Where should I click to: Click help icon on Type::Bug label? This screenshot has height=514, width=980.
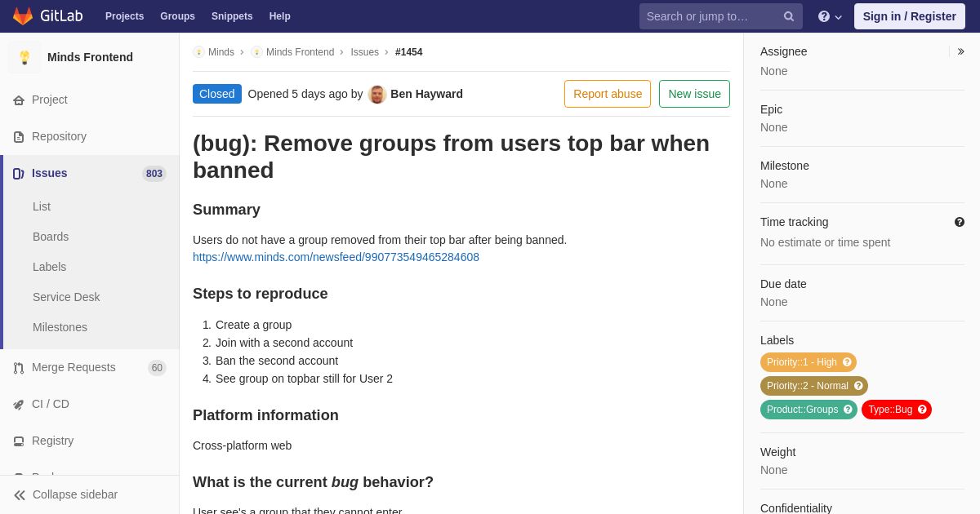[922, 410]
